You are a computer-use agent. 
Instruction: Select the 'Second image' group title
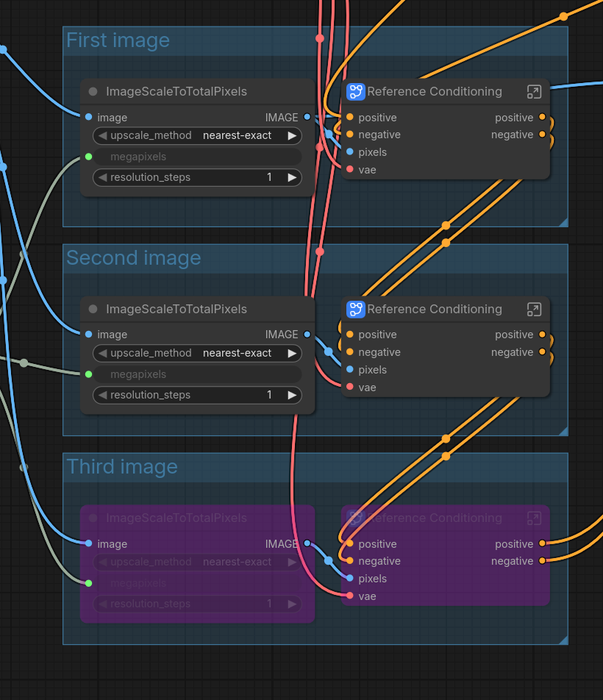click(x=133, y=258)
